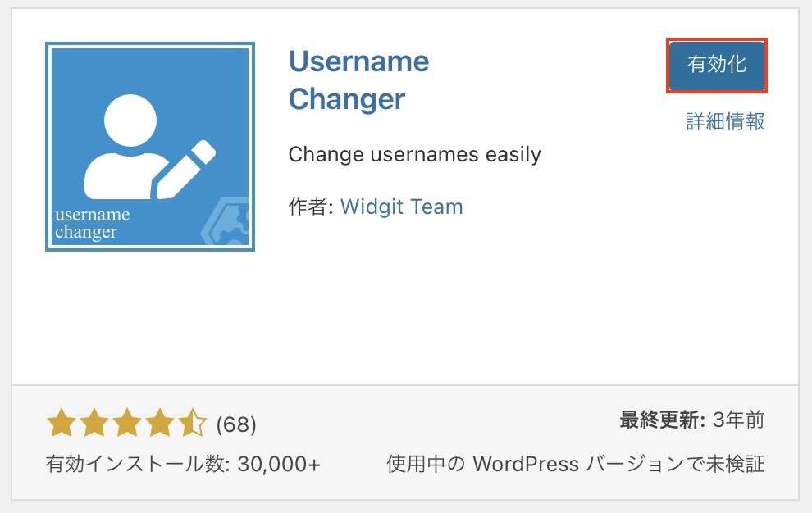Viewport: 812px width, 513px height.
Task: Click the WordPress version 未検証 compatibility notice
Action: [x=575, y=464]
